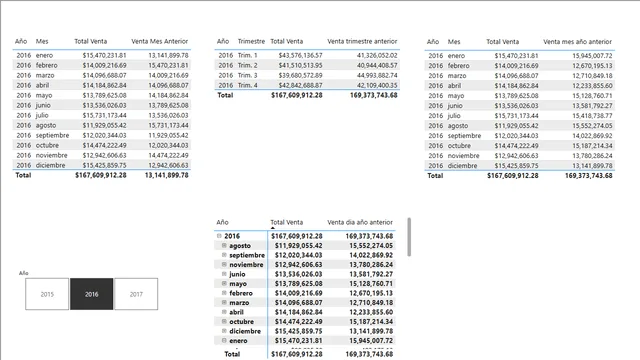The height and width of the screenshot is (360, 640).
Task: Select the 2017 year slicer button
Action: [x=136, y=294]
